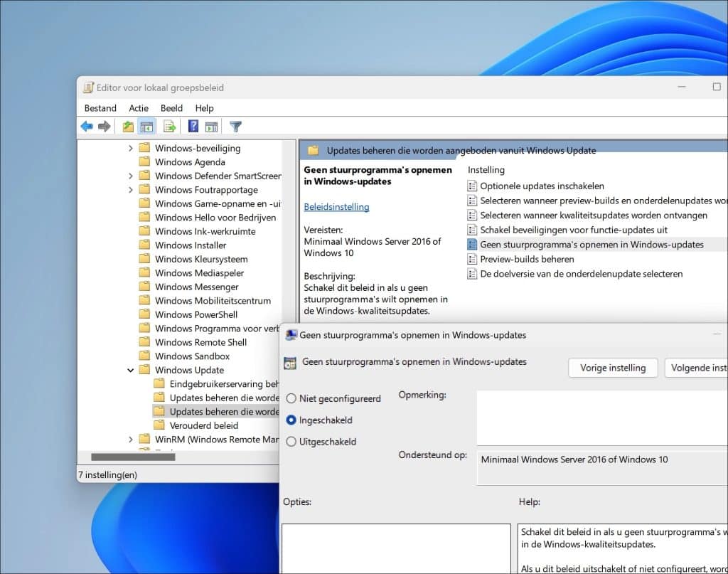Toggle the Show/Hide console tree icon
728x574 pixels.
pos(146,127)
